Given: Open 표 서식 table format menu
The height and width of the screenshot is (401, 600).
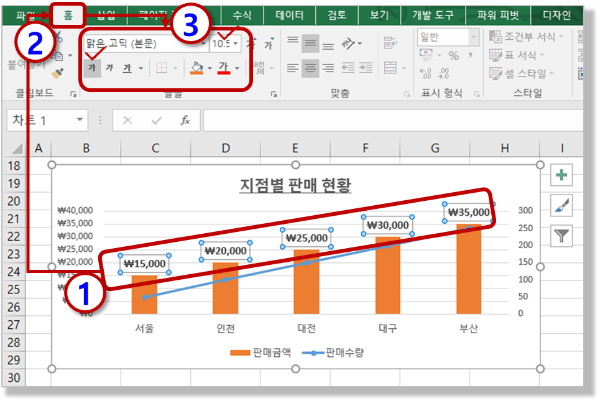Looking at the screenshot, I should coord(517,55).
